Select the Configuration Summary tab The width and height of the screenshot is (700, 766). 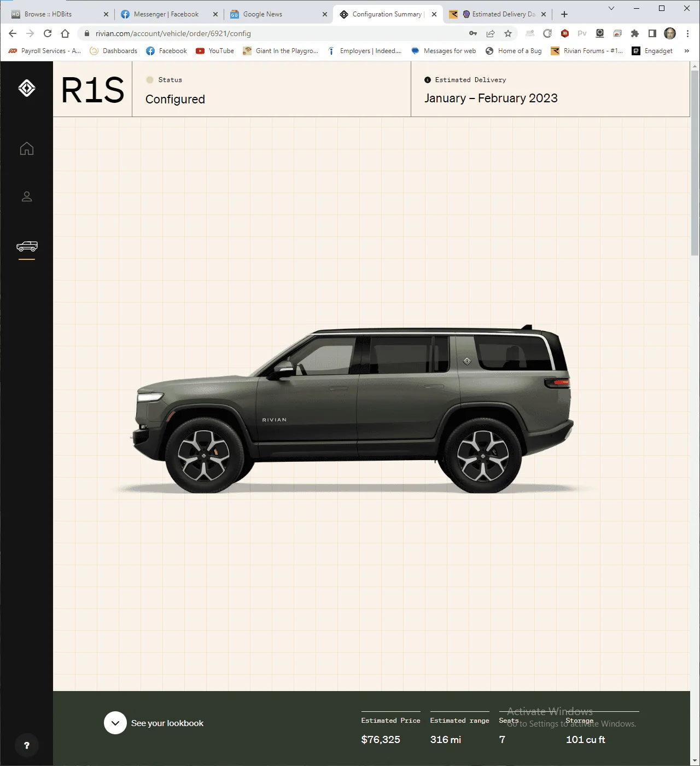387,14
